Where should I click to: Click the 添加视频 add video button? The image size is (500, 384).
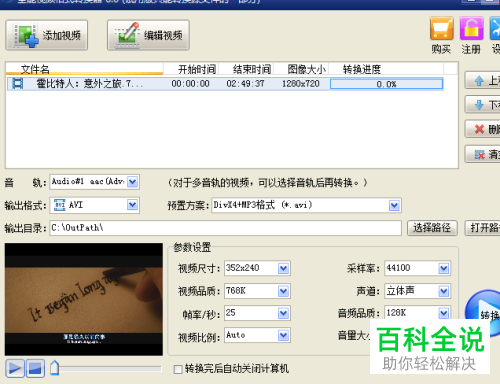tap(47, 35)
